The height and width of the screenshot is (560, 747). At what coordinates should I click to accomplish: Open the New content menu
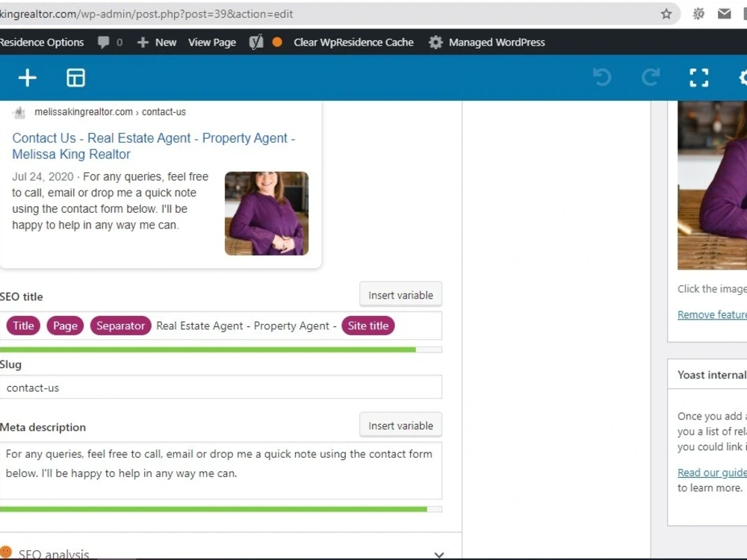click(157, 43)
